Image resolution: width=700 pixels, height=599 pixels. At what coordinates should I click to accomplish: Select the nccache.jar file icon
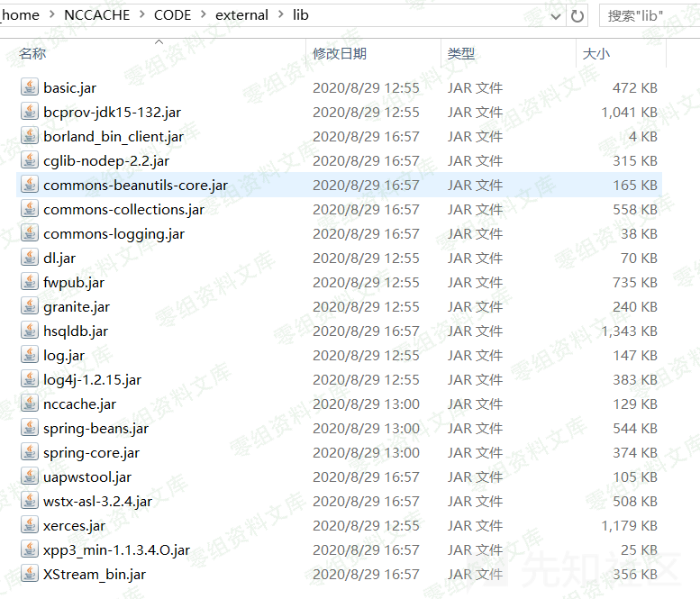pos(29,404)
